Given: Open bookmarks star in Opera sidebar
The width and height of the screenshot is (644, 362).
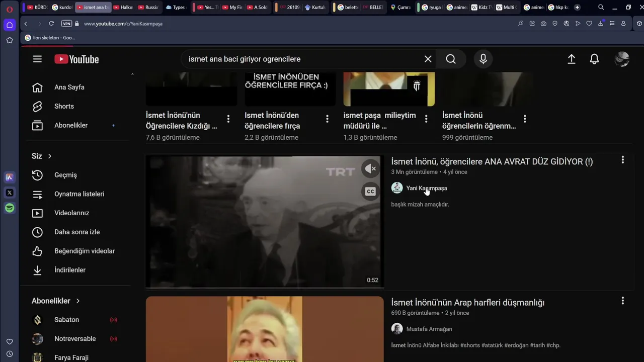Looking at the screenshot, I should (x=10, y=40).
